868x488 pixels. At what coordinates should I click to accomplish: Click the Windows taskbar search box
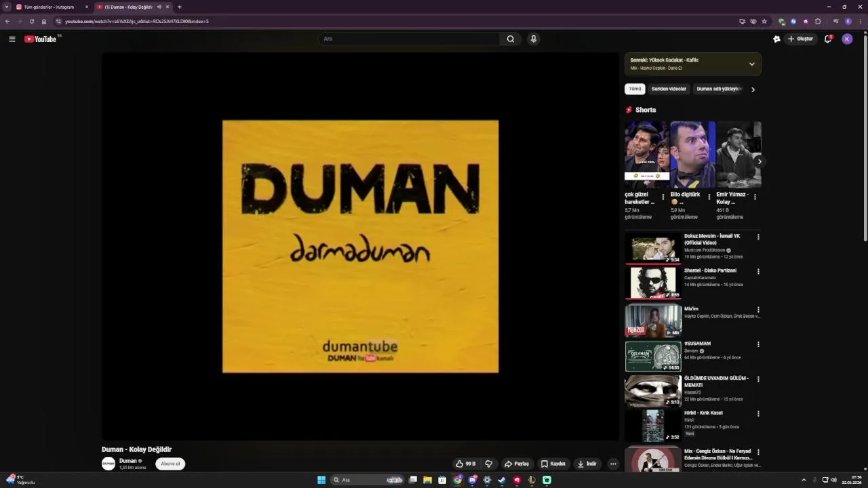pos(368,480)
